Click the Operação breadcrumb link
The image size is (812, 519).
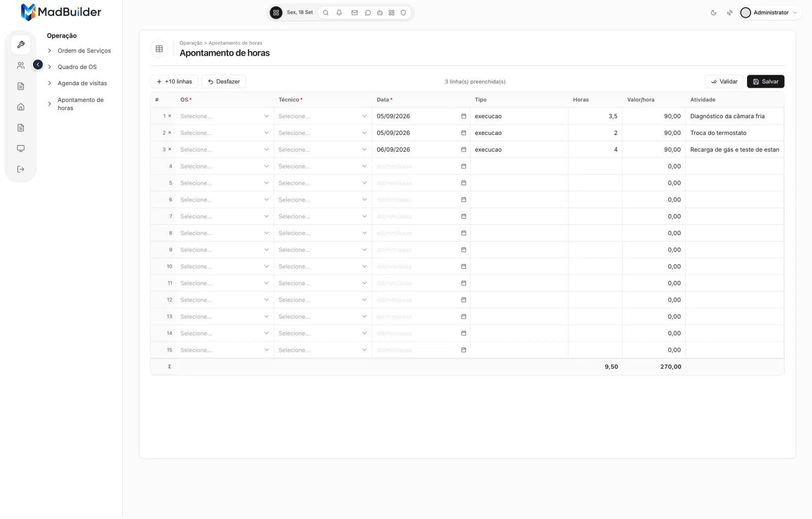[191, 43]
